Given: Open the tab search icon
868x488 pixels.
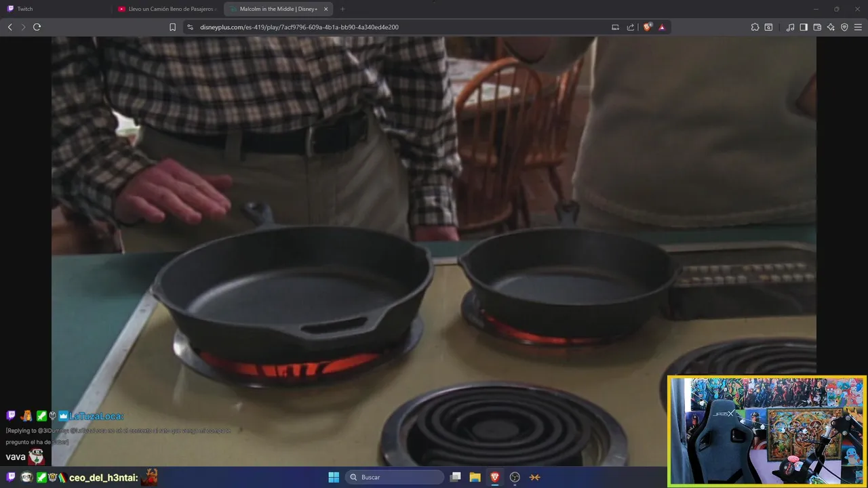Looking at the screenshot, I should tap(768, 27).
